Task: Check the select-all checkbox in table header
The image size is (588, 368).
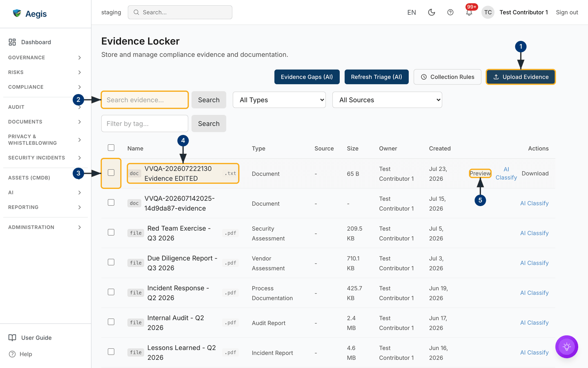Action: coord(111,148)
